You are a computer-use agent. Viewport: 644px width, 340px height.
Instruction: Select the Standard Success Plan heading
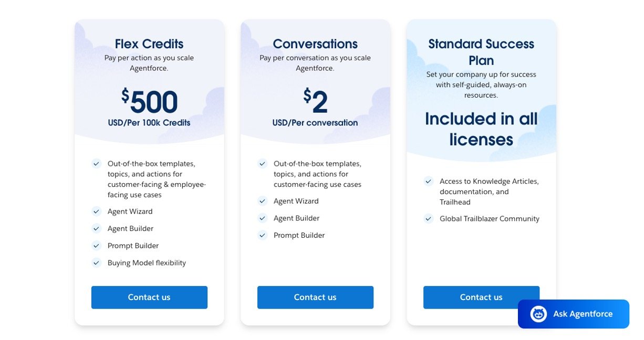tap(481, 52)
